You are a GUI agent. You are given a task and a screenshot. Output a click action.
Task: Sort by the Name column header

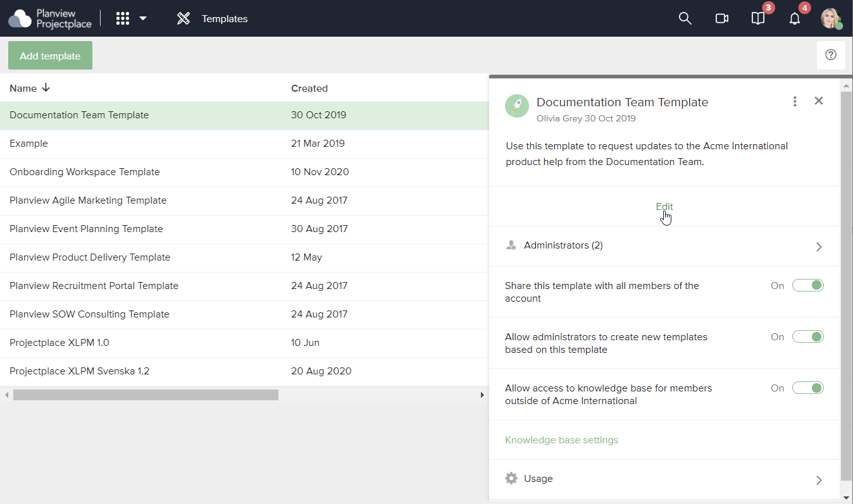pos(23,89)
